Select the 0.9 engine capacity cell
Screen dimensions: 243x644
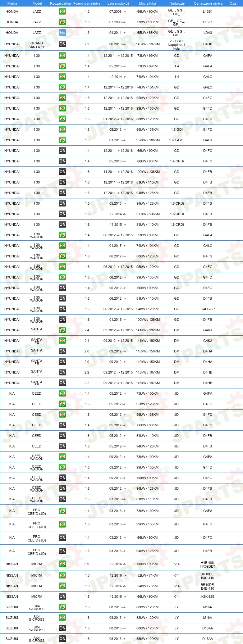(x=87, y=564)
